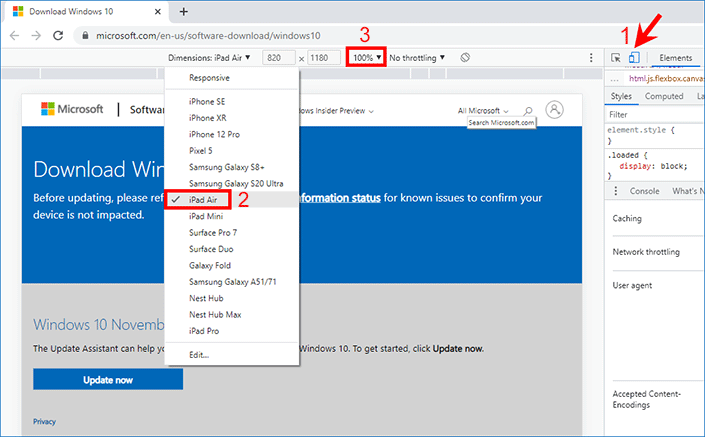Image resolution: width=705 pixels, height=437 pixels.
Task: Select Samsung Galaxy S20 Ultra device
Action: click(232, 183)
